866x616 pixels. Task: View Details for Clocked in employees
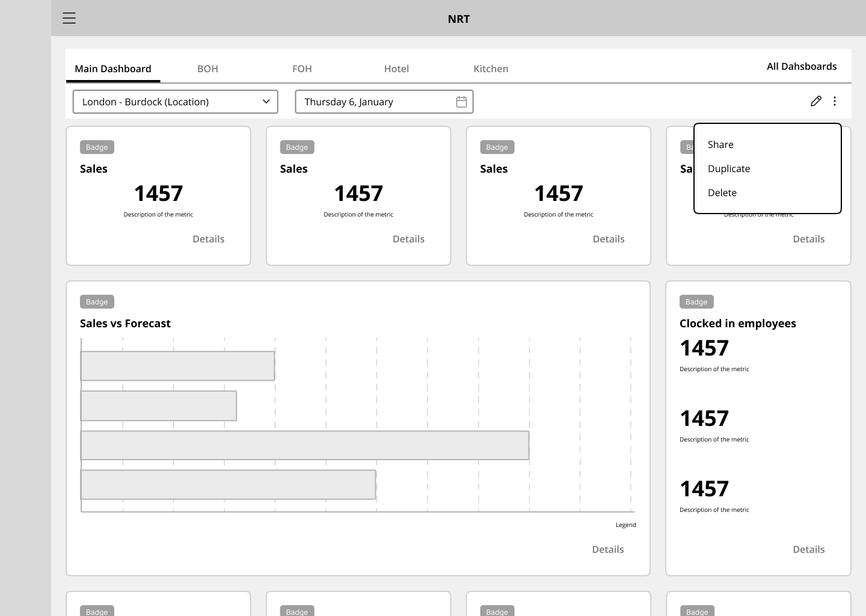pos(808,549)
